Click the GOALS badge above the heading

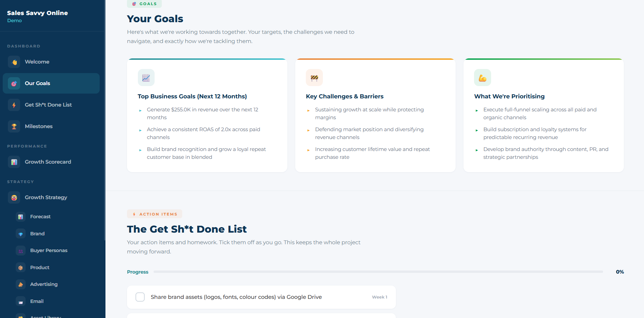[x=144, y=4]
